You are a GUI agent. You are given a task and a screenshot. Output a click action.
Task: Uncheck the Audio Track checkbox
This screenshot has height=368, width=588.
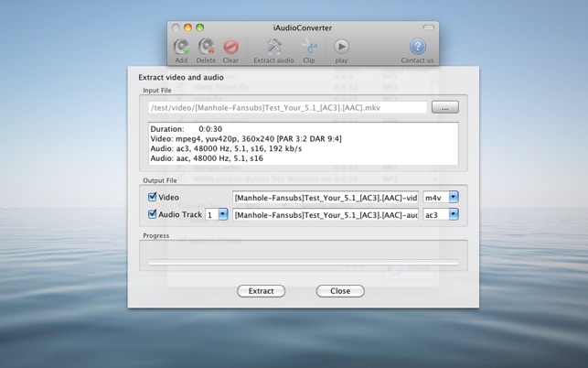(152, 214)
